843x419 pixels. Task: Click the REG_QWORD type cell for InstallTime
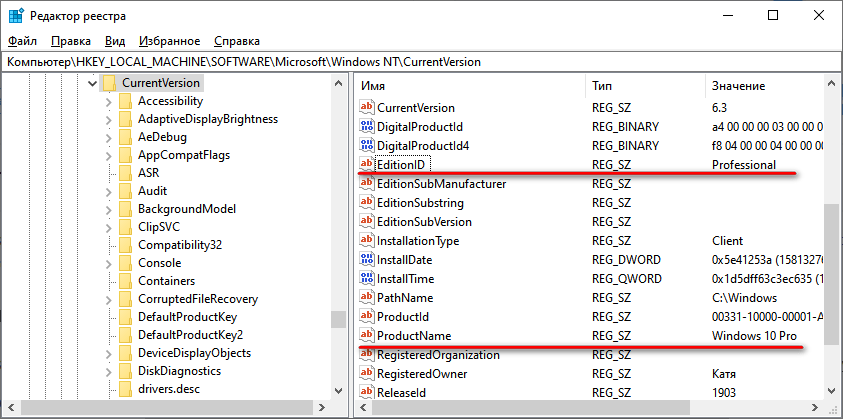[x=627, y=279]
